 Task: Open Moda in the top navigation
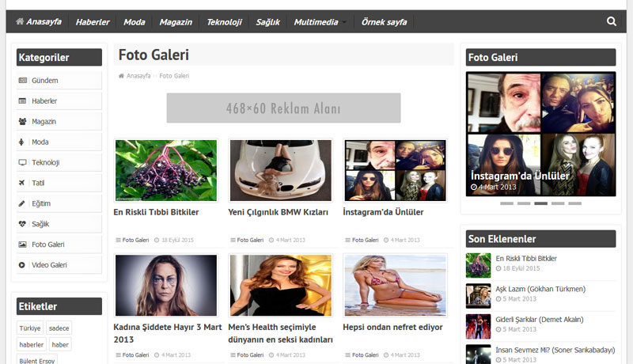click(134, 22)
